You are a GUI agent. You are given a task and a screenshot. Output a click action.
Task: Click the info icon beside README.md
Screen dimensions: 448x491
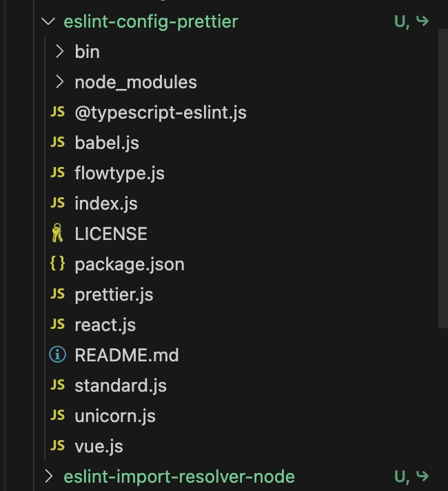[x=58, y=354]
